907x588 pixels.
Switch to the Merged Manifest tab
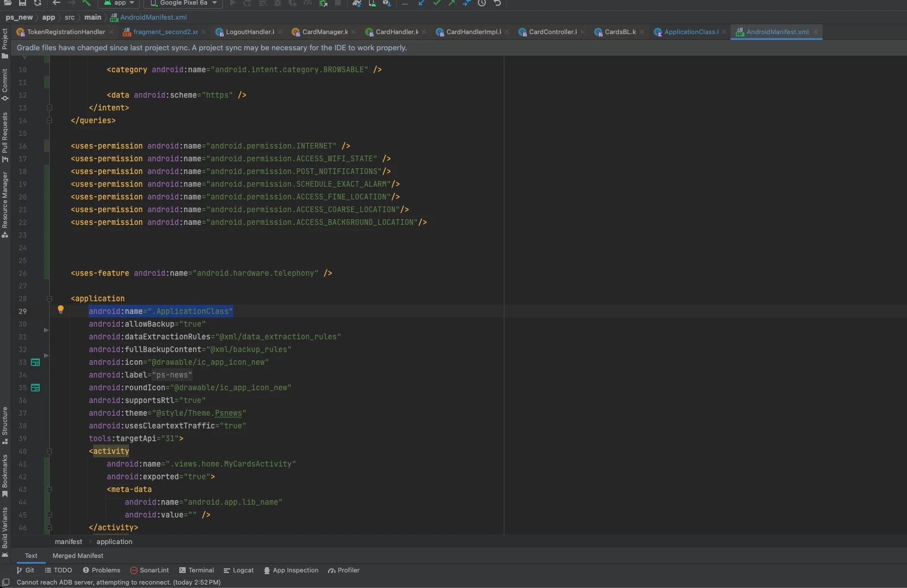[x=78, y=556]
